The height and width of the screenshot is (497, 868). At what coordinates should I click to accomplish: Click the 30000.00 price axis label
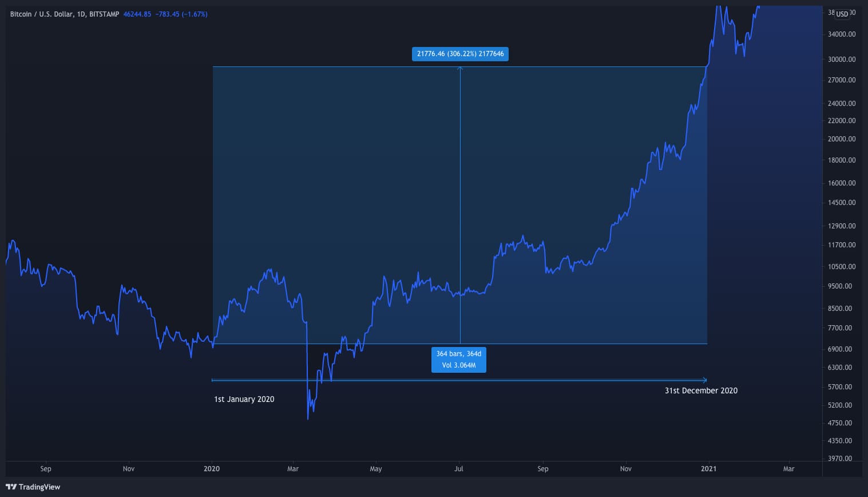coord(841,60)
